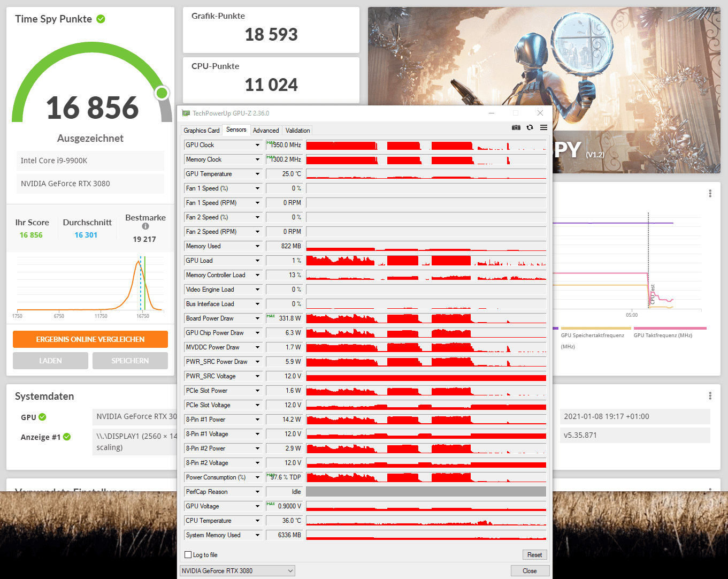This screenshot has width=728, height=579.
Task: Click the SPEICHERN button
Action: click(x=130, y=361)
